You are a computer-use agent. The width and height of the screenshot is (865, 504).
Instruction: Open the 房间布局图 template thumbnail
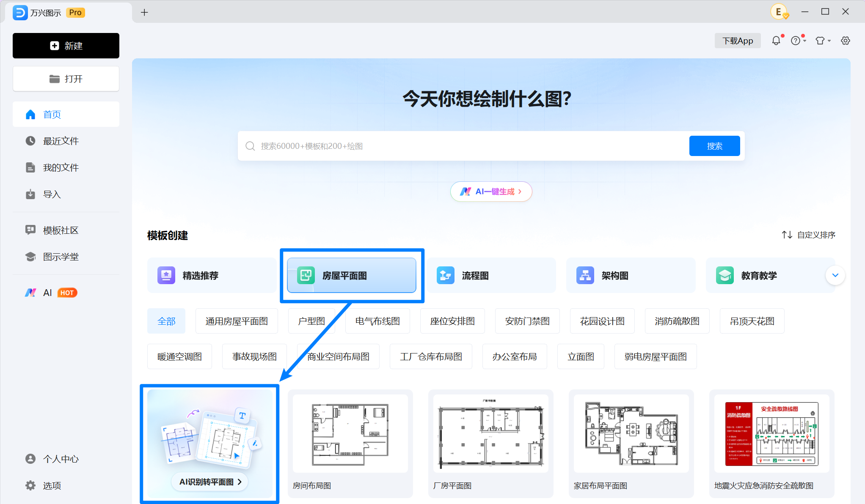[x=350, y=434]
